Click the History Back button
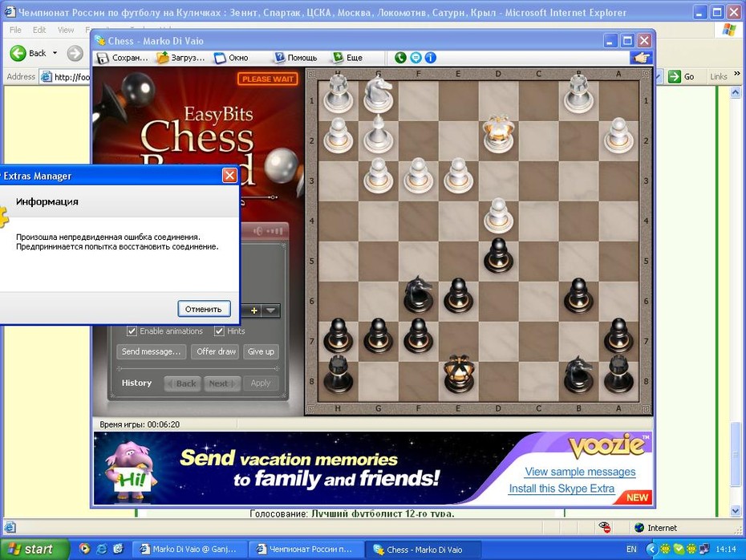 (x=183, y=383)
